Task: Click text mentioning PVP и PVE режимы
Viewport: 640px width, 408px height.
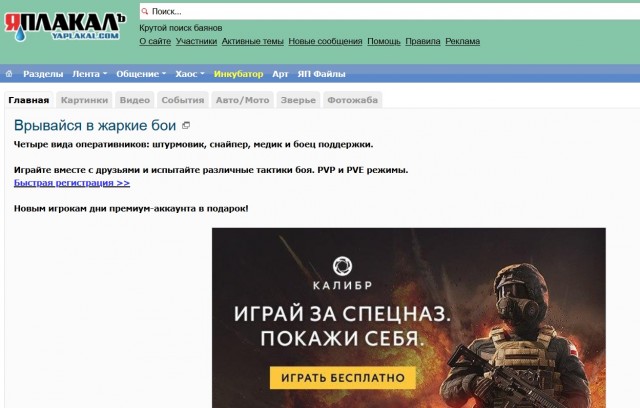Action: 211,170
